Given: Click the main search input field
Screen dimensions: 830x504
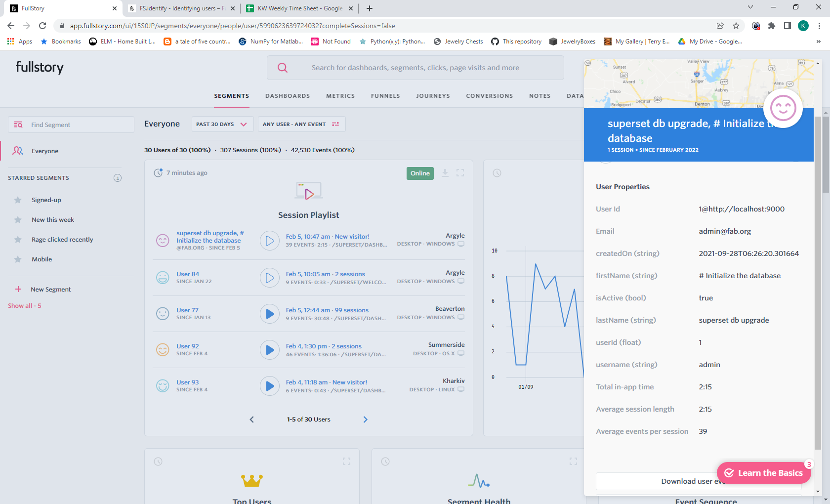Looking at the screenshot, I should coord(415,68).
